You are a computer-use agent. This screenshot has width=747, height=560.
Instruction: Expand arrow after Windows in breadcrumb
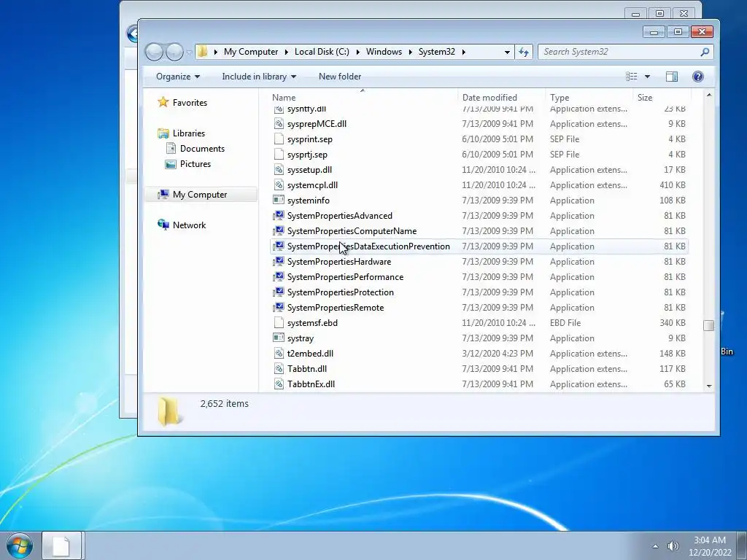pyautogui.click(x=410, y=52)
